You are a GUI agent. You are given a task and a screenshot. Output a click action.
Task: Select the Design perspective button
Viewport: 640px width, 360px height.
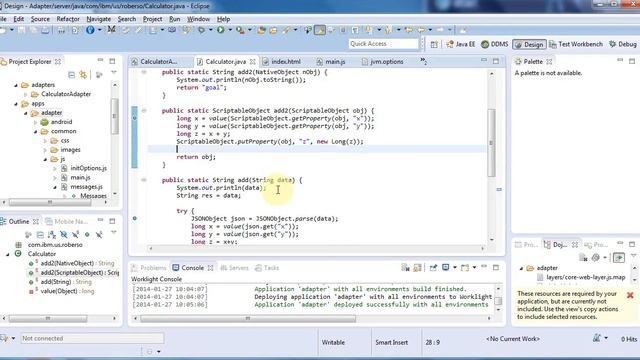point(529,44)
